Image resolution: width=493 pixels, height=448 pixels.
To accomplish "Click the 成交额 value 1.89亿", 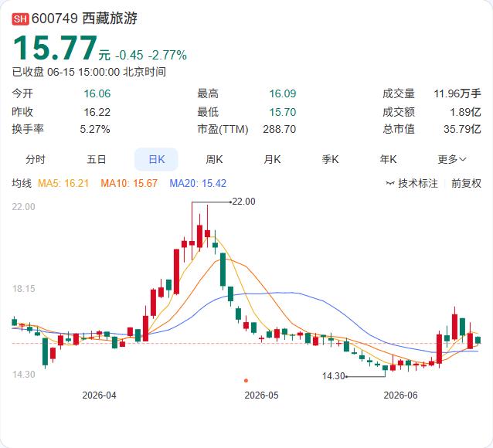I will 465,112.
